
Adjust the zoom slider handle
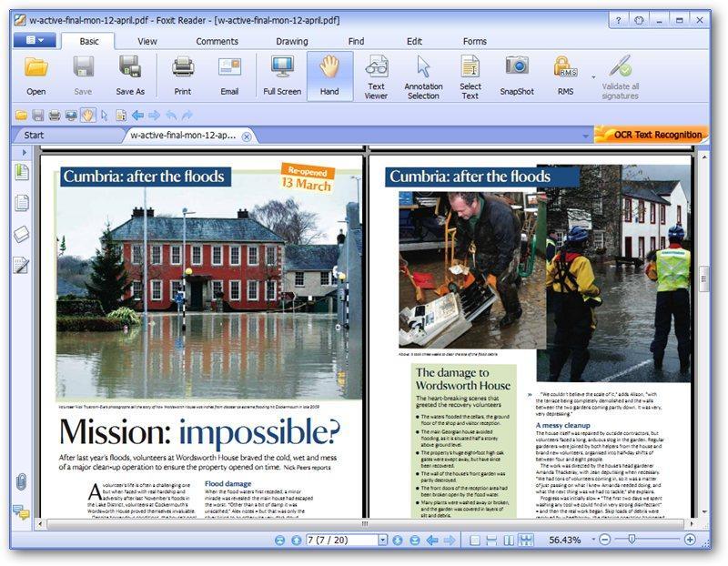(632, 540)
